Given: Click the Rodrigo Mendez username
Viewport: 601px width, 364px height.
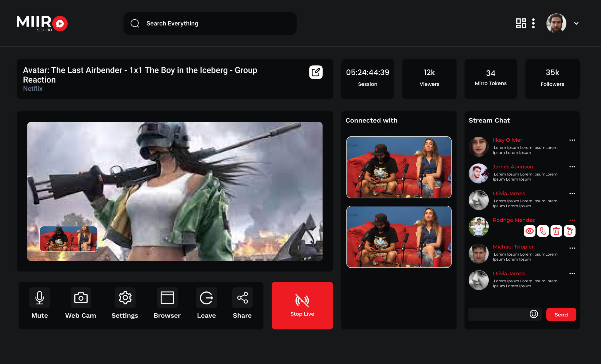Looking at the screenshot, I should pos(514,220).
